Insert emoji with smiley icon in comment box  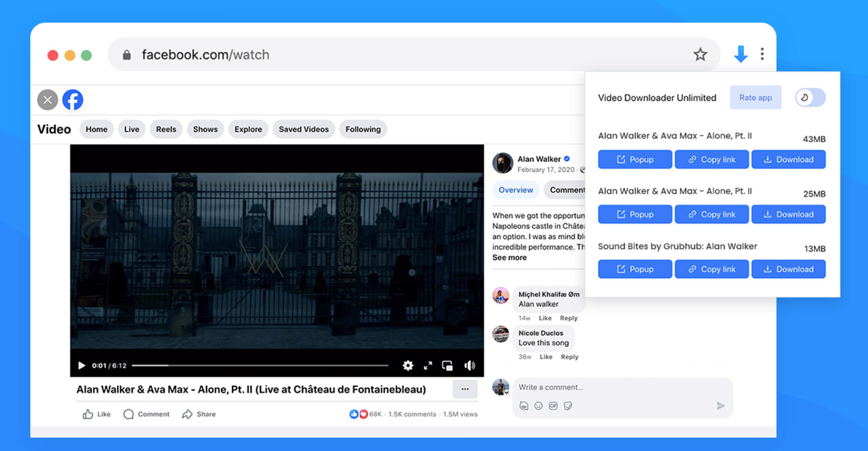[x=538, y=406]
